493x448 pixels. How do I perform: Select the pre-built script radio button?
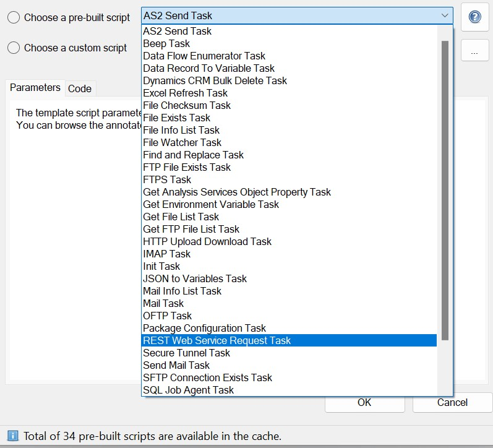point(14,17)
